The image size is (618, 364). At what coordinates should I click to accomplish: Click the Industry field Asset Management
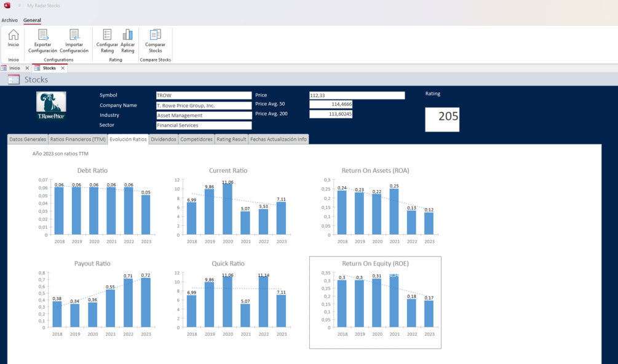(x=204, y=116)
